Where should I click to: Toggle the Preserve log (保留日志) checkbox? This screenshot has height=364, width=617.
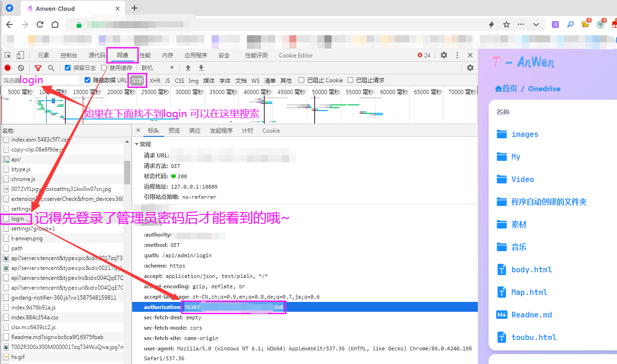coord(68,68)
